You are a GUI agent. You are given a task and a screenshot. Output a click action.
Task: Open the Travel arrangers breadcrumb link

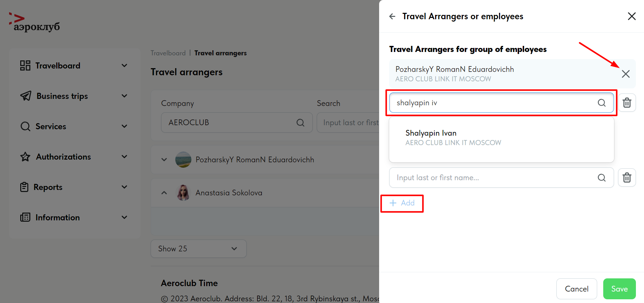click(220, 53)
